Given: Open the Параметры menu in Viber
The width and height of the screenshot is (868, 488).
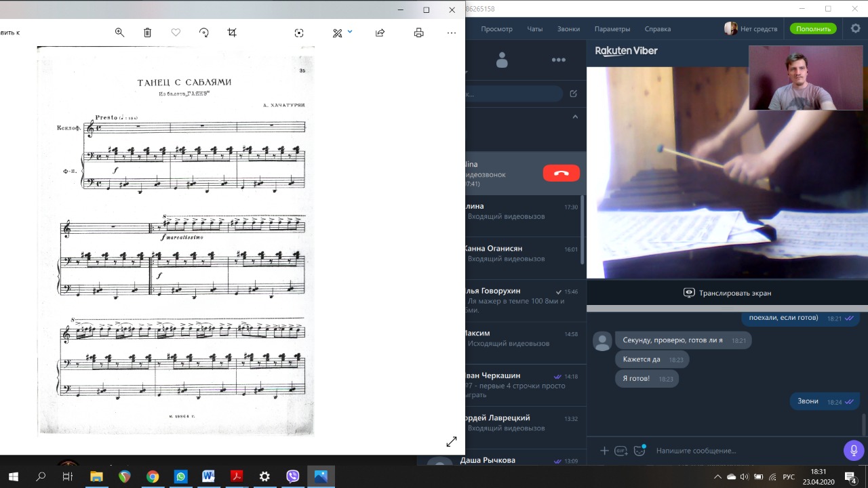Looking at the screenshot, I should point(612,29).
